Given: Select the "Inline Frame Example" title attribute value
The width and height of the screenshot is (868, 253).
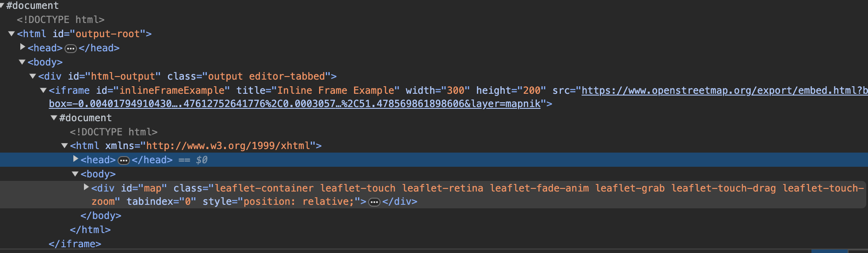Looking at the screenshot, I should [335, 91].
